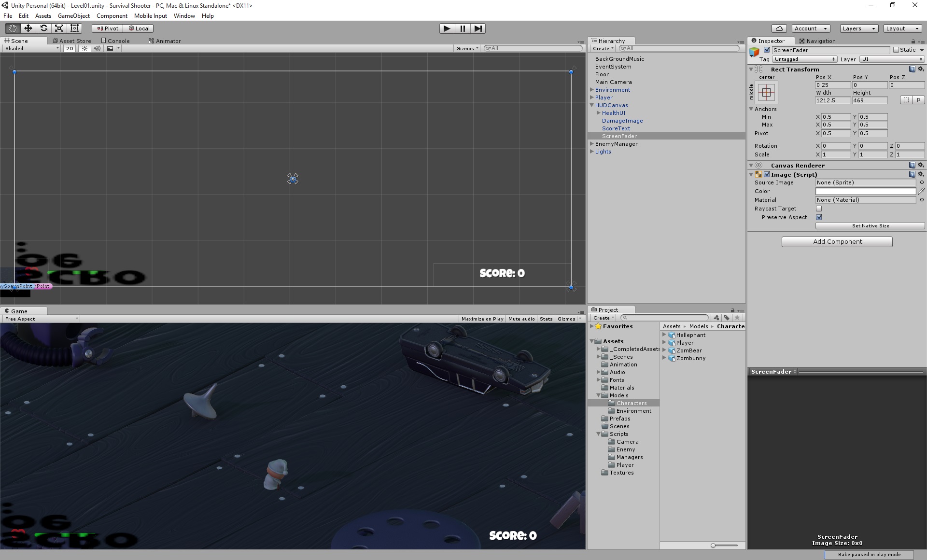Disable Preserve Aspect checkbox

pos(819,217)
